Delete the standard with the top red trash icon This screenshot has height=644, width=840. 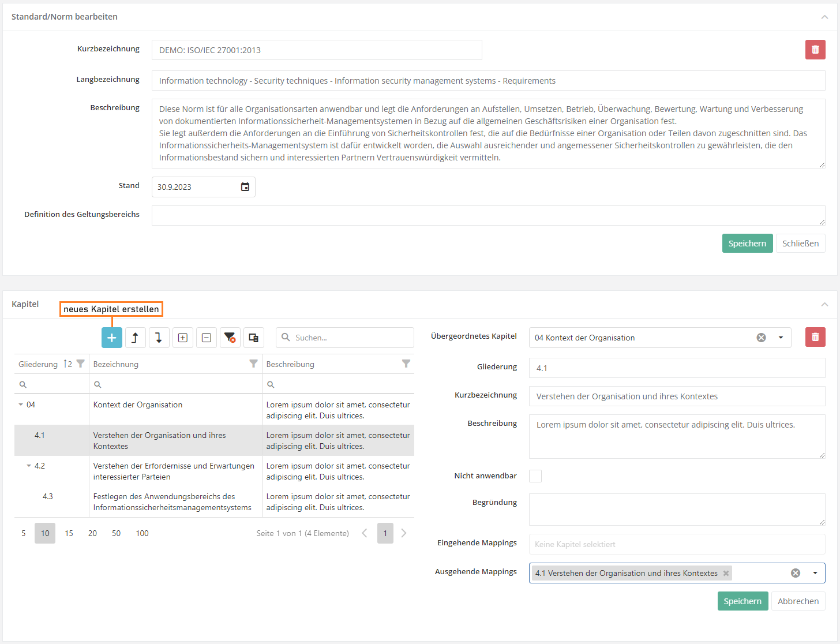click(815, 50)
